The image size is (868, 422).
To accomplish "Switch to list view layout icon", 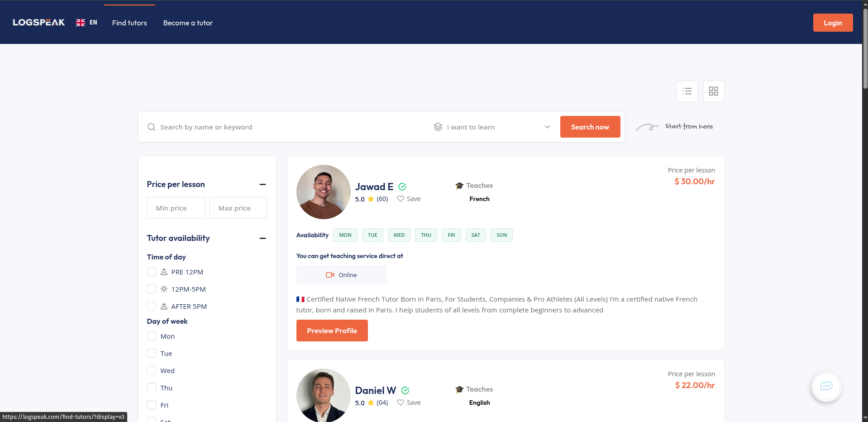I will tap(687, 91).
